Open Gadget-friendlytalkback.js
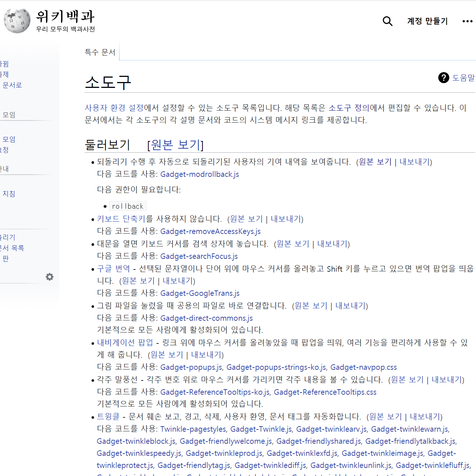Viewport: 476px width, 476px height. click(410, 441)
